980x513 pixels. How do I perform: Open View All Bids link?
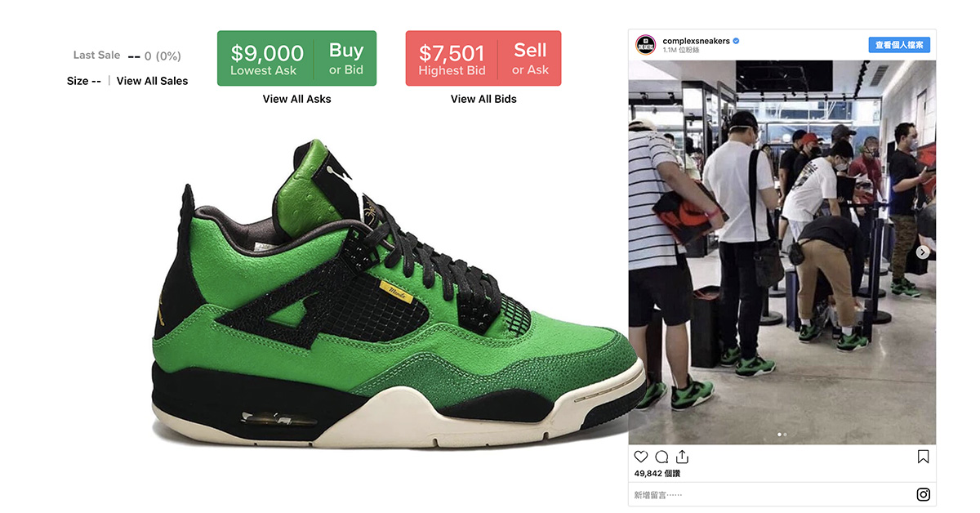(x=483, y=99)
